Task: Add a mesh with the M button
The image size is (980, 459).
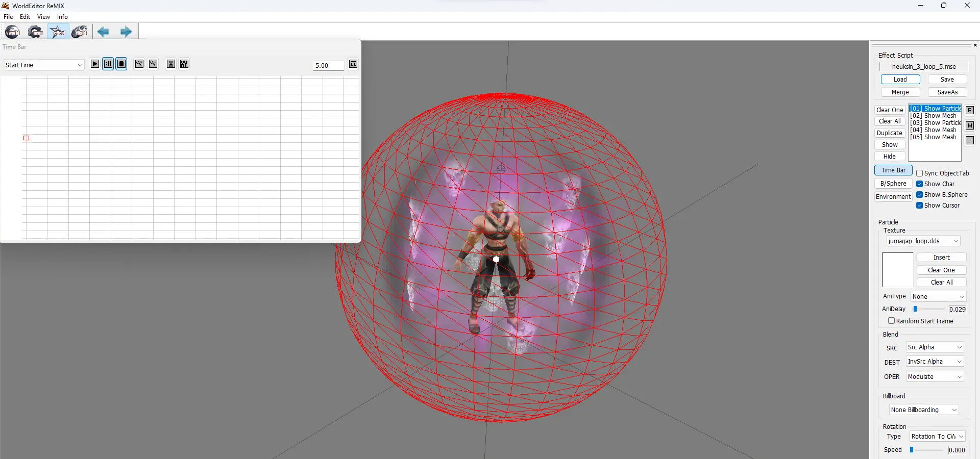Action: click(970, 125)
